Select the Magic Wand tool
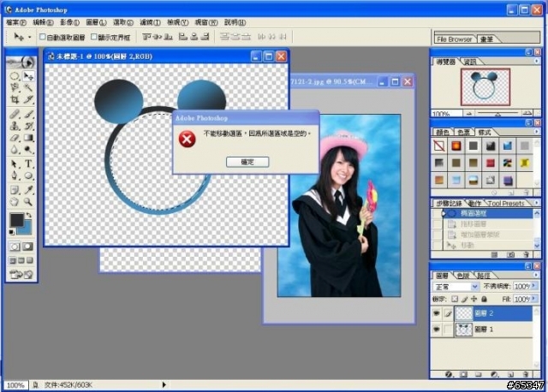Screen dimensions: 548x392 click(x=28, y=87)
